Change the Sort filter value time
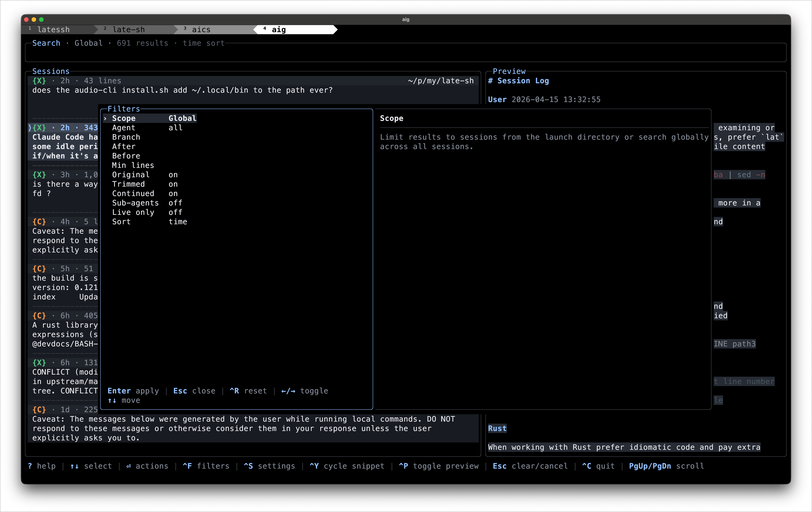The height and width of the screenshot is (512, 812). click(x=178, y=222)
